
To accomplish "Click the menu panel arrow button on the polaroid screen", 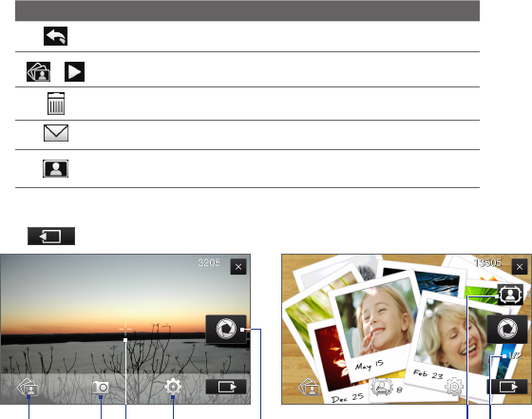I will 507,387.
